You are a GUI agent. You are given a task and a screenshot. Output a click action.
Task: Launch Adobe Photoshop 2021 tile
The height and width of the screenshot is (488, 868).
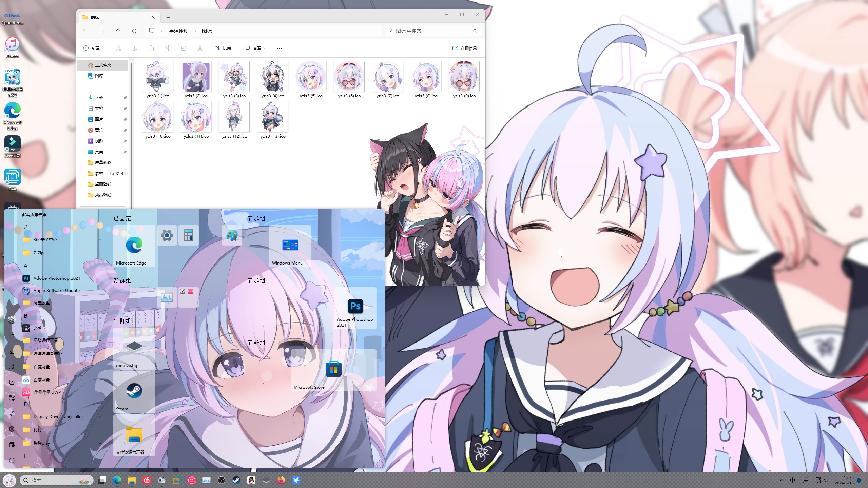coord(355,309)
